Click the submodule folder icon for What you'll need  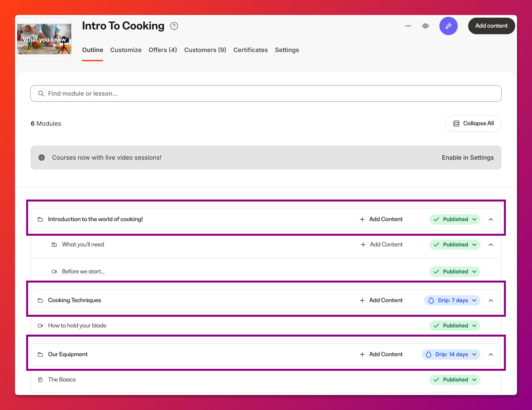coord(54,245)
